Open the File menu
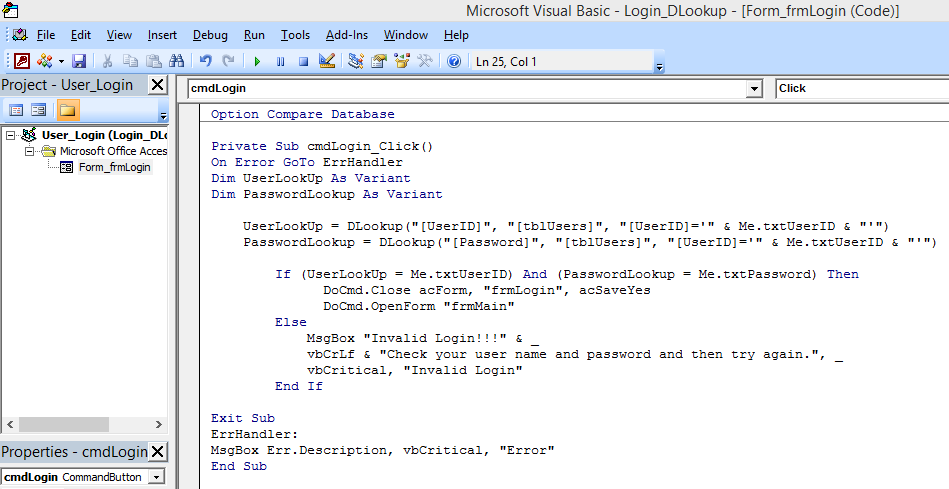This screenshot has width=949, height=489. click(46, 35)
